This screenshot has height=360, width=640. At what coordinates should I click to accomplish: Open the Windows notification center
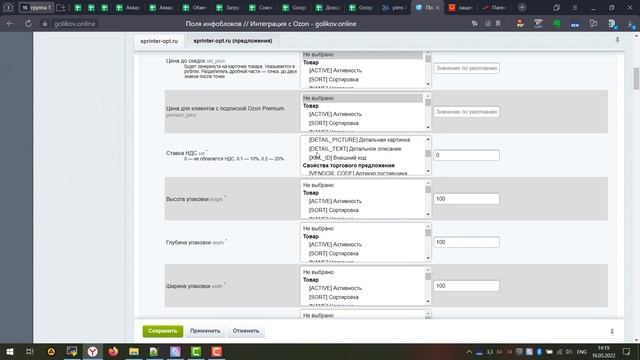coord(627,351)
